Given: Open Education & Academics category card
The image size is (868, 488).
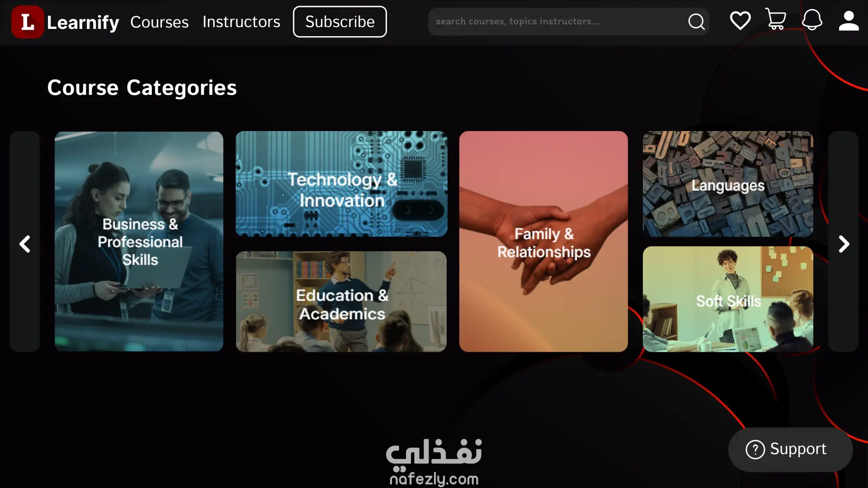Looking at the screenshot, I should pyautogui.click(x=341, y=301).
